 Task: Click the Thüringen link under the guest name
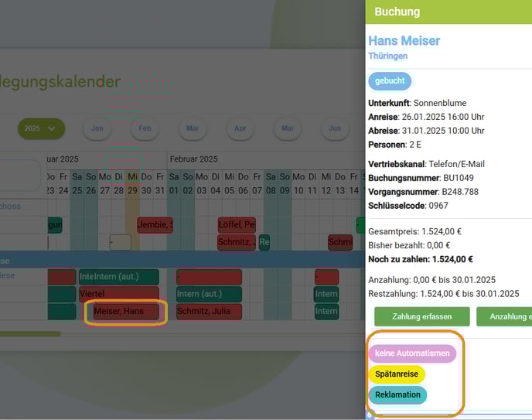pos(388,56)
